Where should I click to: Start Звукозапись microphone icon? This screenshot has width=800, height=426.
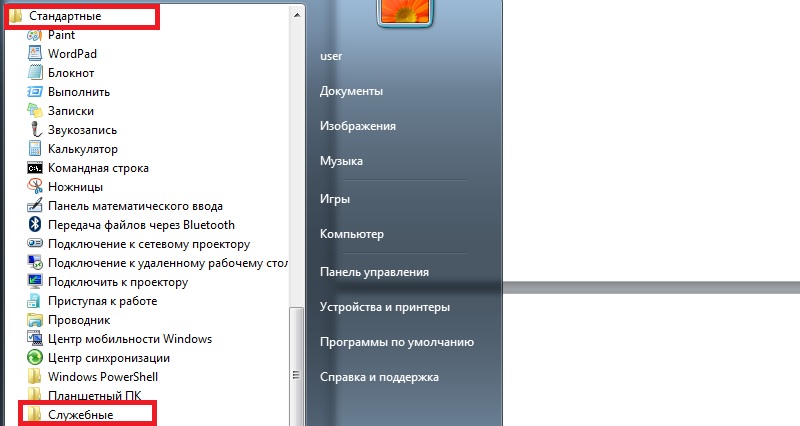click(35, 130)
